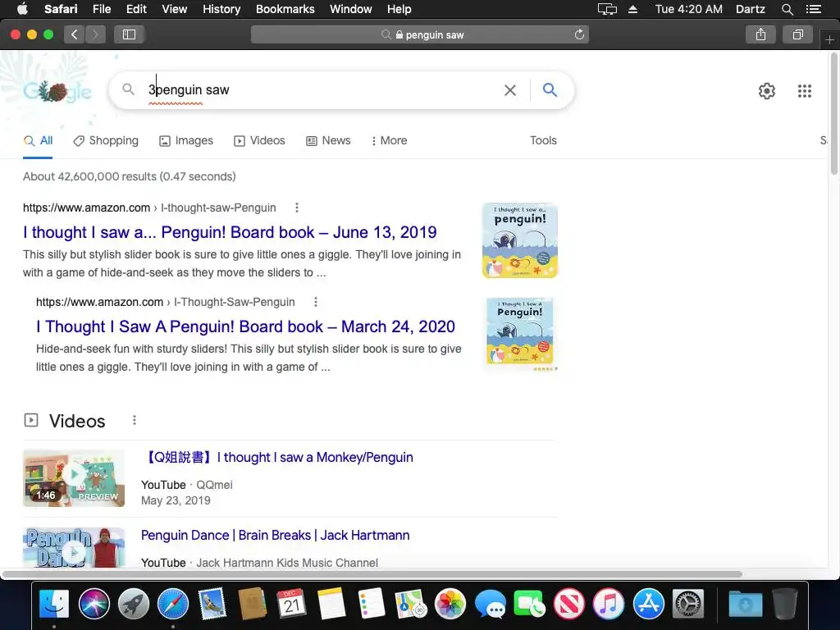Open the 'I thought I saw a... Penguin!' June 13, 2019 link
The image size is (840, 630).
(230, 232)
